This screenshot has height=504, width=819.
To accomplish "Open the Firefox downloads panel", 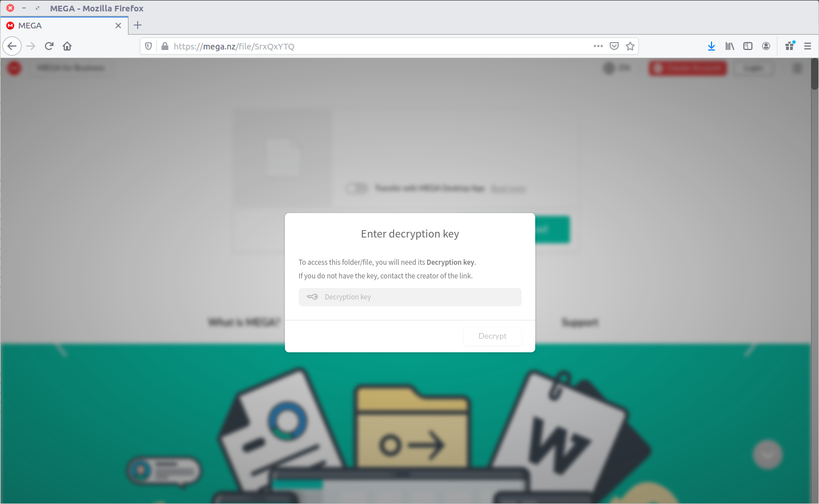I will 711,46.
